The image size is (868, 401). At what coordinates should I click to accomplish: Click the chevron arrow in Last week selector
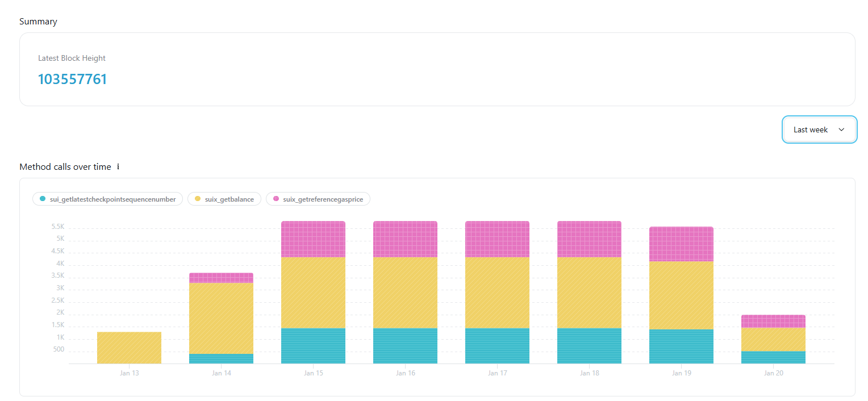tap(841, 130)
